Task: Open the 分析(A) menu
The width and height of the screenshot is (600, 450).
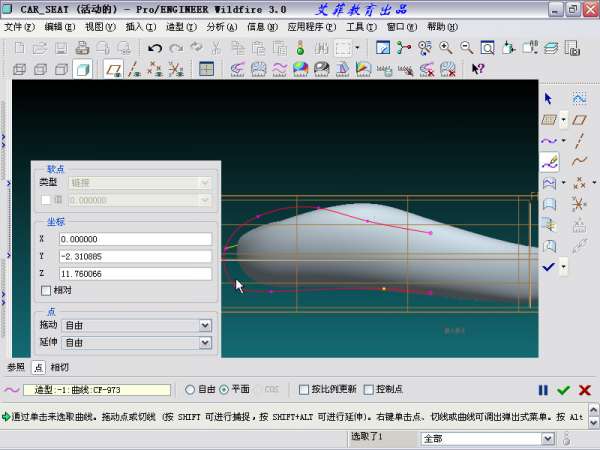Action: [222, 27]
